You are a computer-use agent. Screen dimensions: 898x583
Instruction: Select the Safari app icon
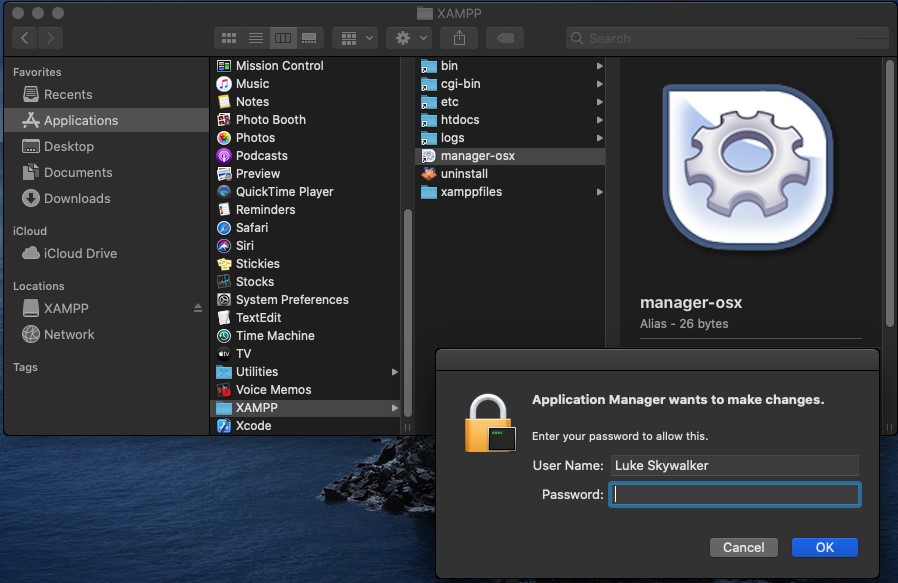coord(224,228)
